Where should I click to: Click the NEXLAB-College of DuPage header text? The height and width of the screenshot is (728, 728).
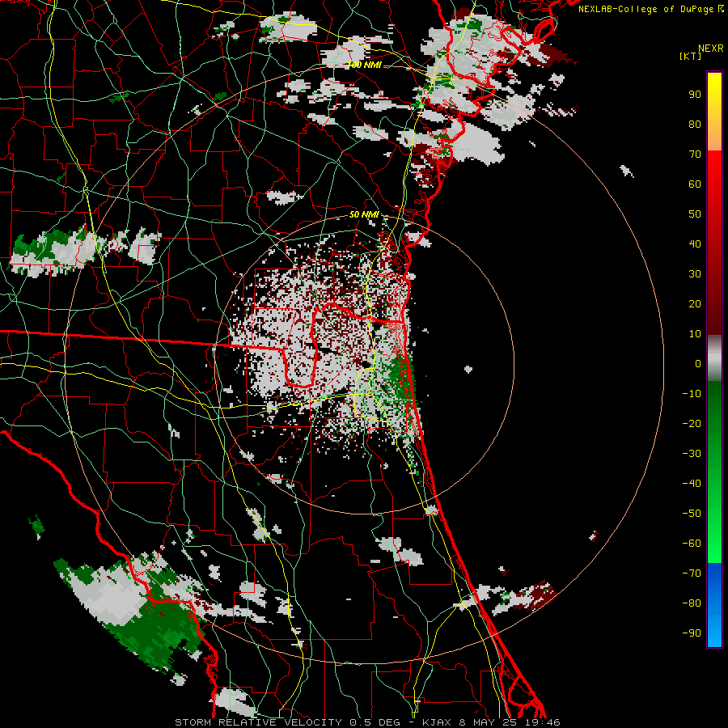(645, 9)
